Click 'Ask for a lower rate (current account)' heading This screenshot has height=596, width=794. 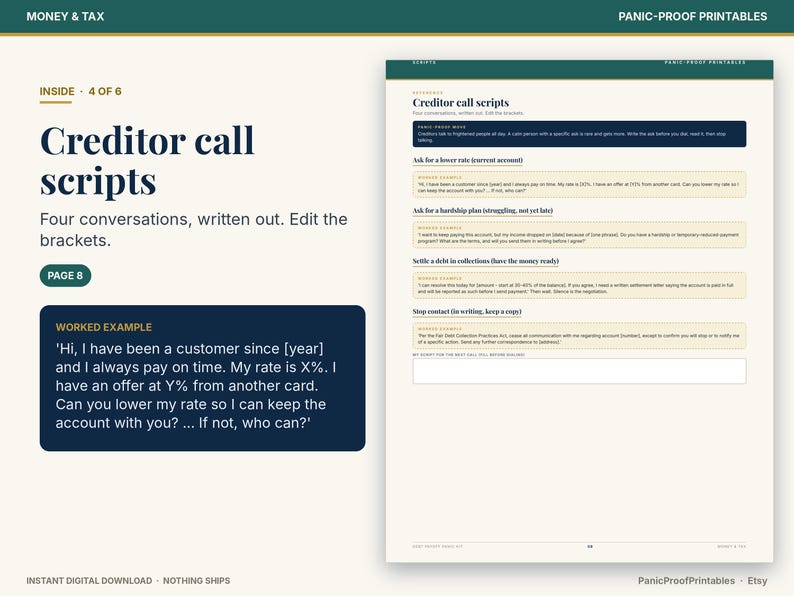coord(467,160)
